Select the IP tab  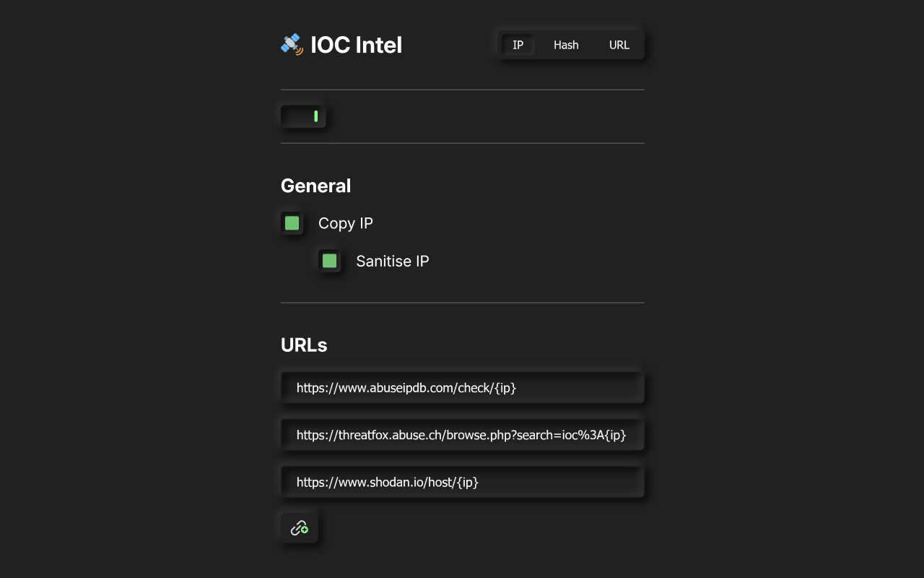pos(518,45)
